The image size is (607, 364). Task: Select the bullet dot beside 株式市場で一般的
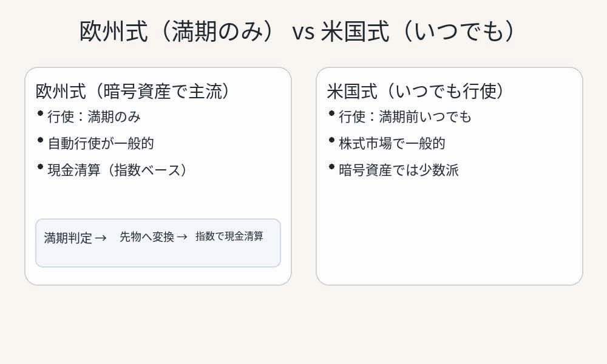point(331,140)
